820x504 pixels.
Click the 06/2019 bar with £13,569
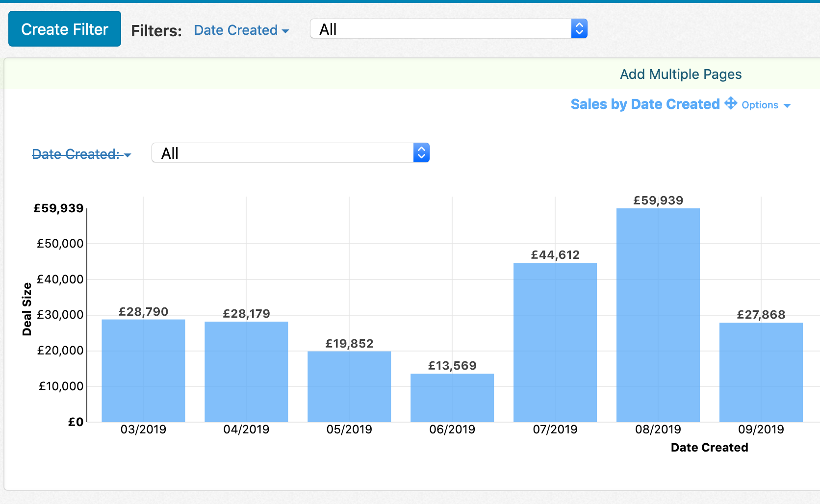click(452, 397)
